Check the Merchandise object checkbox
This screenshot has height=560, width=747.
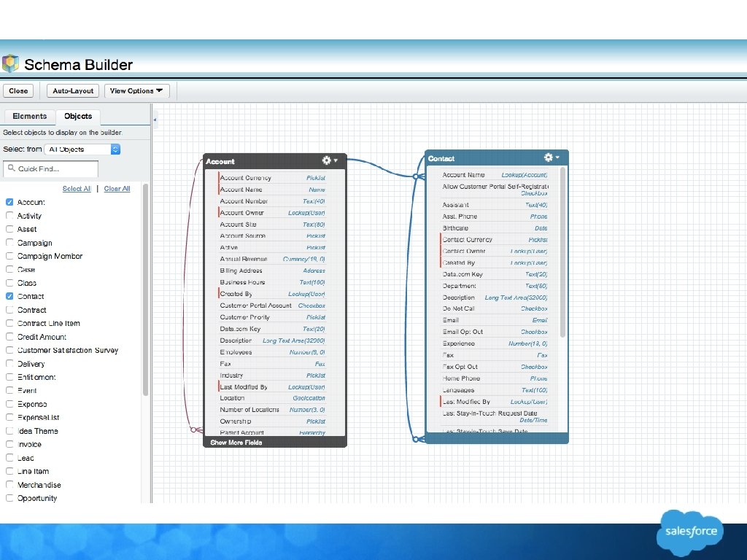(9, 484)
